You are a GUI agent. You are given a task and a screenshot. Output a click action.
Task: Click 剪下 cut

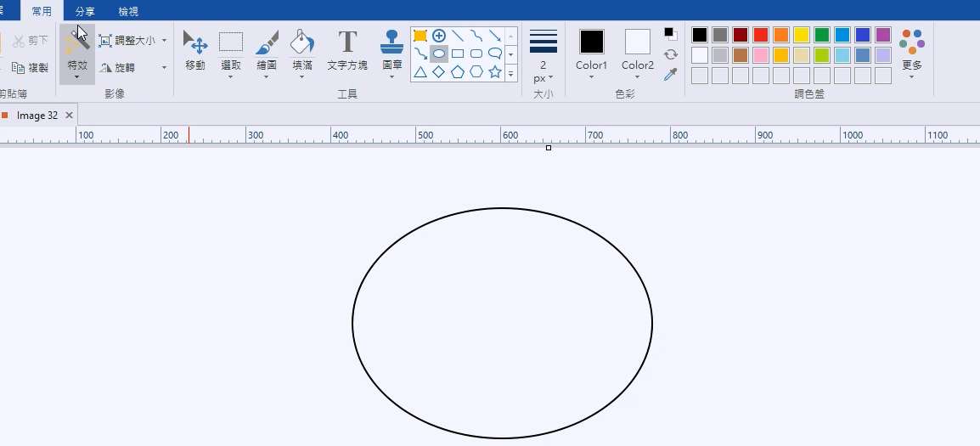click(x=31, y=41)
